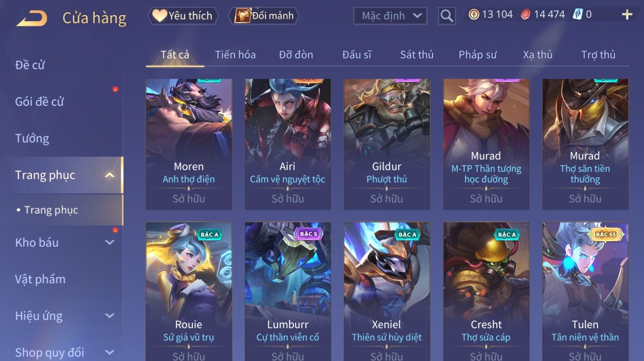Go back using the golden arrow icon
Screen dimensions: 644x361
(32, 18)
